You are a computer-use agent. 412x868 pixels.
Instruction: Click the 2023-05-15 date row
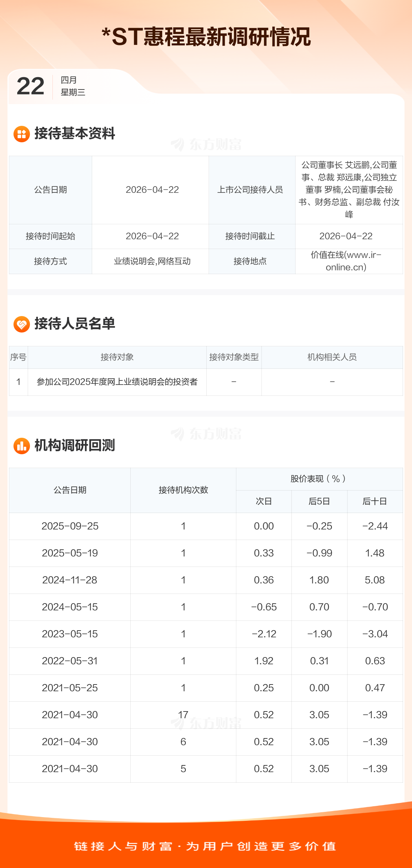[206, 634]
